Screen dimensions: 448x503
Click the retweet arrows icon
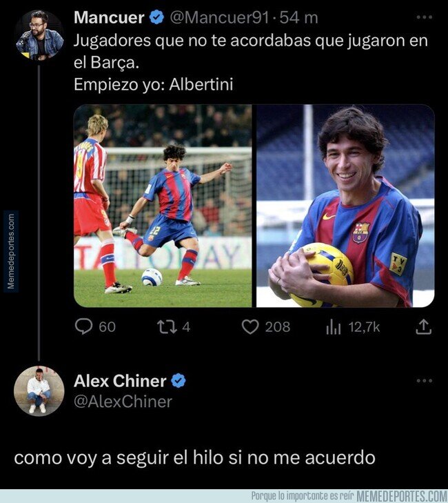pos(167,327)
